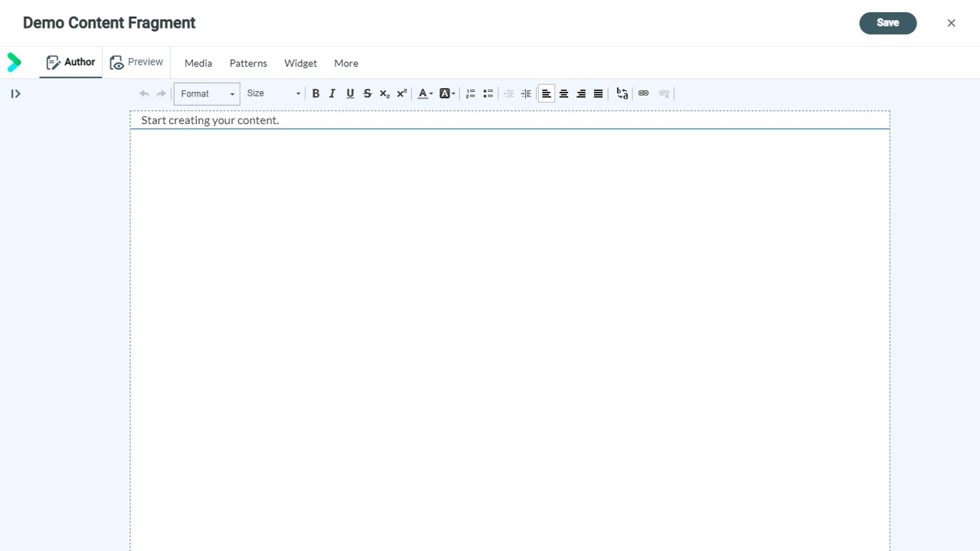Screen dimensions: 980x551
Task: Click the Find and Replace icon
Action: [x=622, y=93]
